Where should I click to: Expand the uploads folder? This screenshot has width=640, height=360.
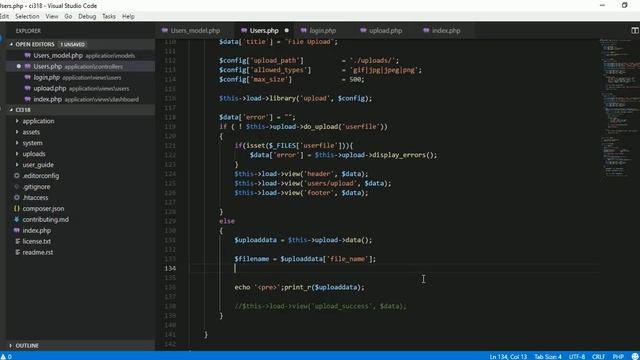34,154
